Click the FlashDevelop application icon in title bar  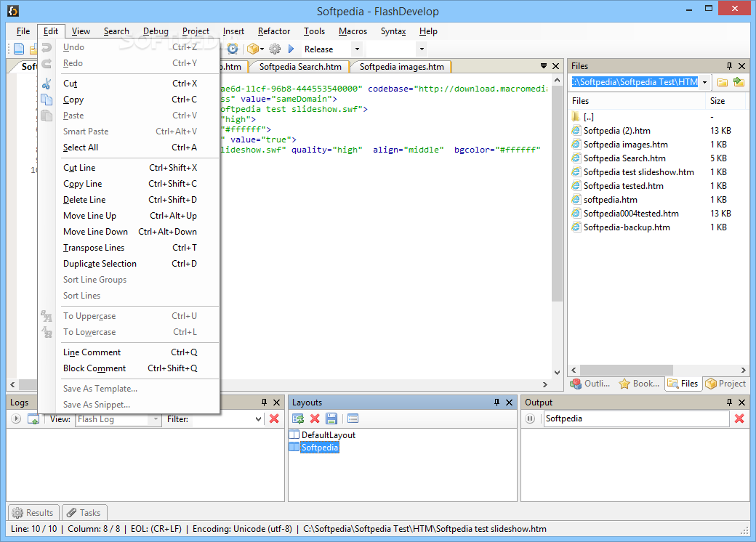point(13,11)
